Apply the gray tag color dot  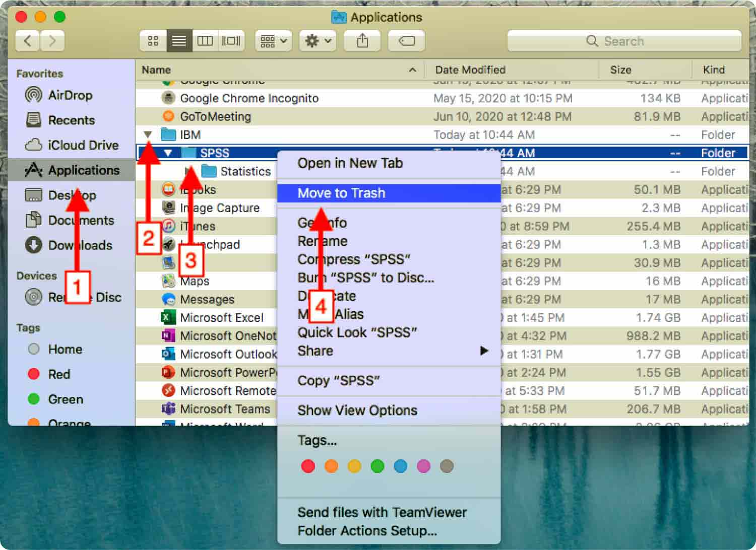[x=447, y=466]
